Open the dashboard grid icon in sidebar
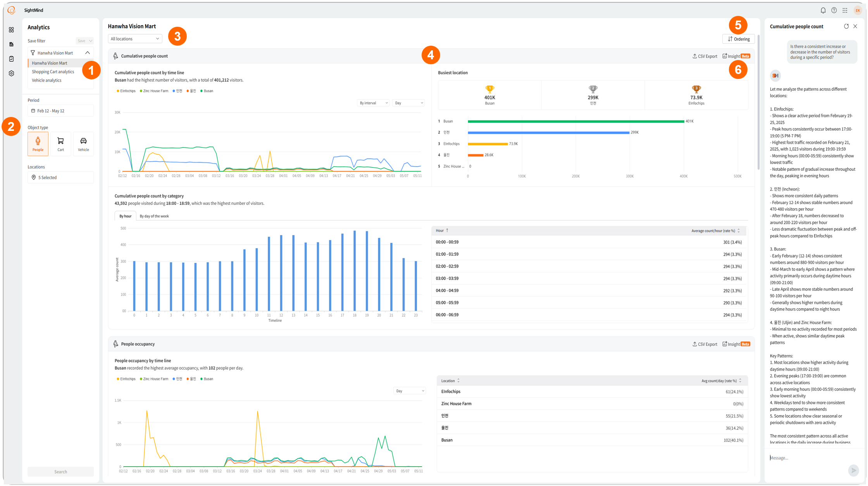The width and height of the screenshot is (868, 486). pos(11,30)
